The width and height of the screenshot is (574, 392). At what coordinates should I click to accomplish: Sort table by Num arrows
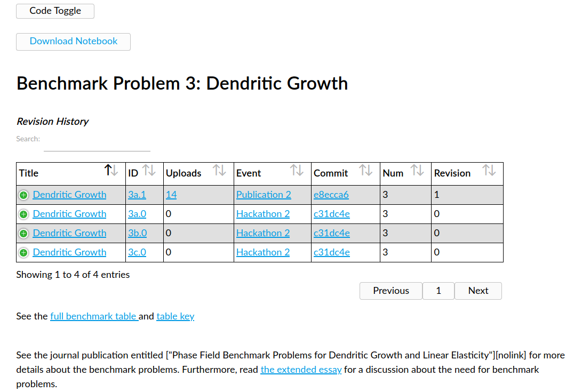417,170
